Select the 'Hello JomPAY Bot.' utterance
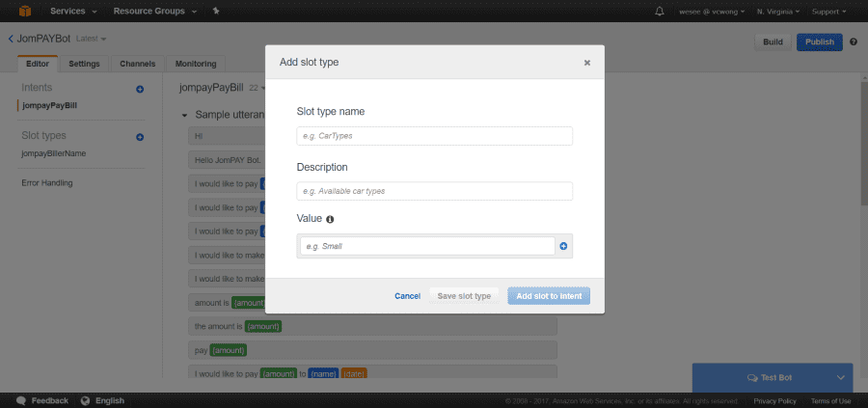Screen dimensions: 868x408 [x=227, y=160]
